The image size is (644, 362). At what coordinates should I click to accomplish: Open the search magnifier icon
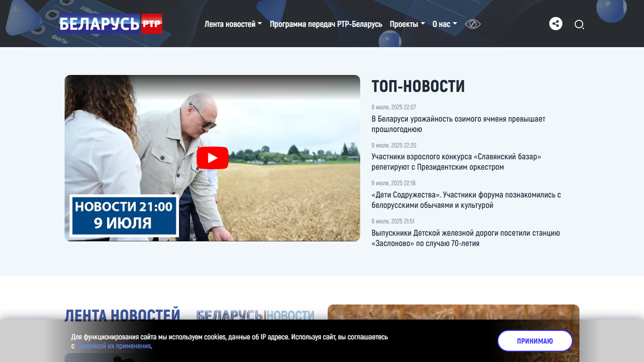point(579,25)
